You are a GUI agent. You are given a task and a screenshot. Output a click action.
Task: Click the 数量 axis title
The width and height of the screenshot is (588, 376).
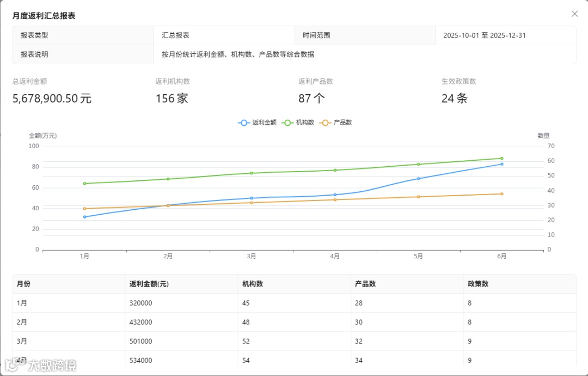[x=543, y=136]
